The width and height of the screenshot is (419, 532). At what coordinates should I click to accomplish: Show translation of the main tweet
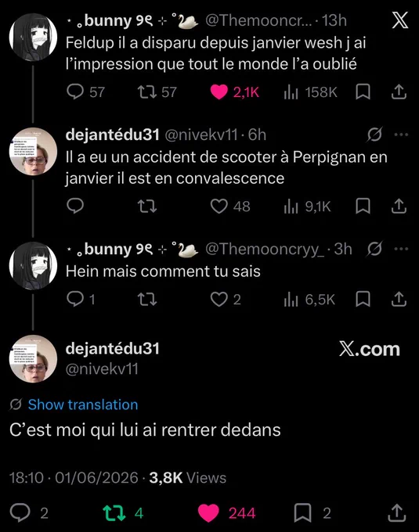(83, 404)
